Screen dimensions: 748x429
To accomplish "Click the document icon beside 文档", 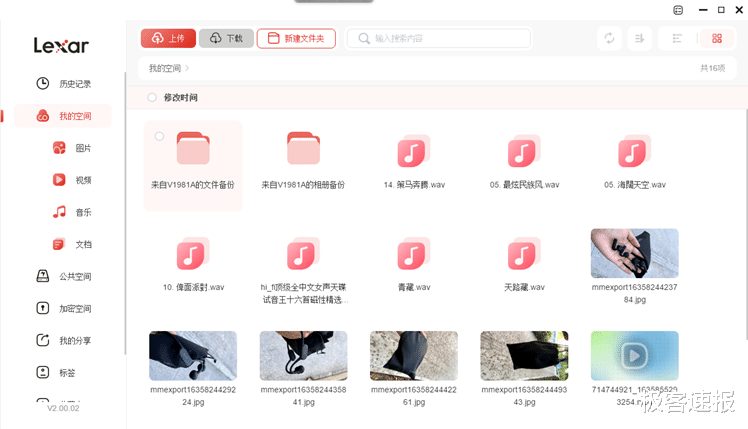I will coord(59,244).
